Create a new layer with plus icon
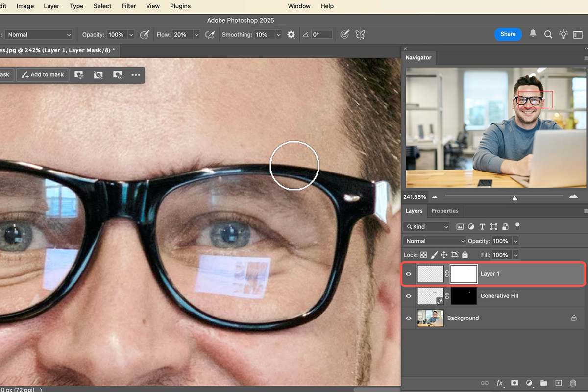This screenshot has width=588, height=392. (558, 383)
